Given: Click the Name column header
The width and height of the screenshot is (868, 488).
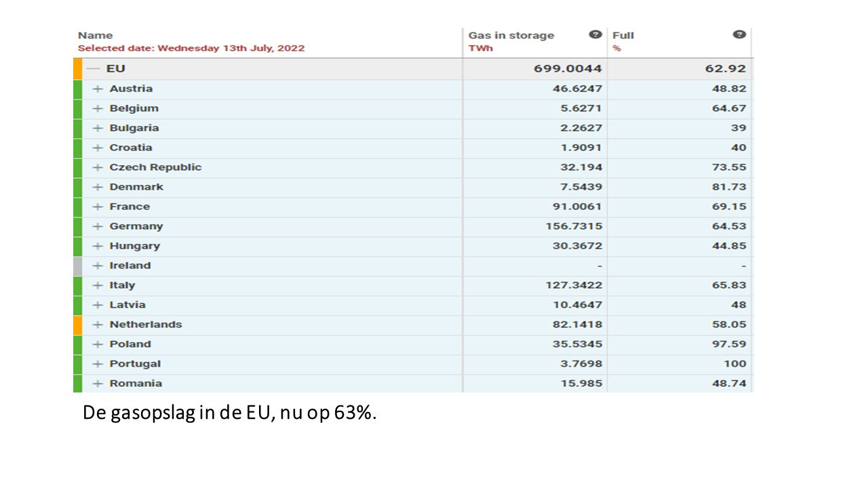Looking at the screenshot, I should pyautogui.click(x=96, y=35).
